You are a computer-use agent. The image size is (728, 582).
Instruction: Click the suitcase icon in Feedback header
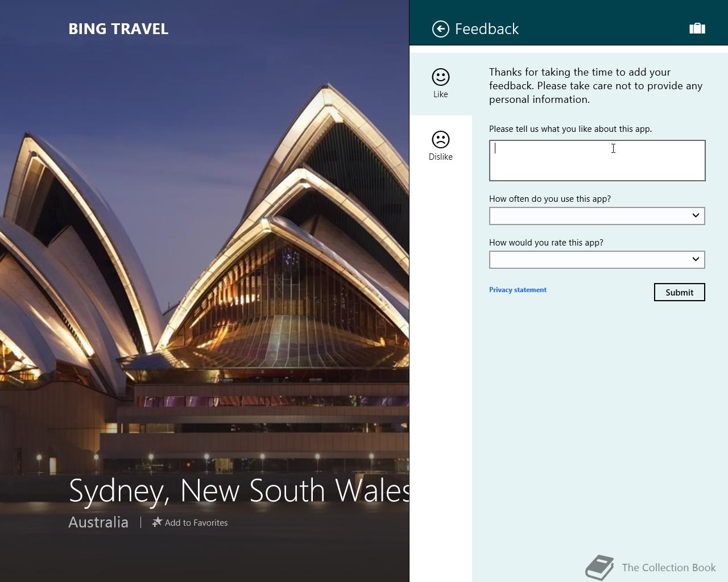click(x=697, y=28)
